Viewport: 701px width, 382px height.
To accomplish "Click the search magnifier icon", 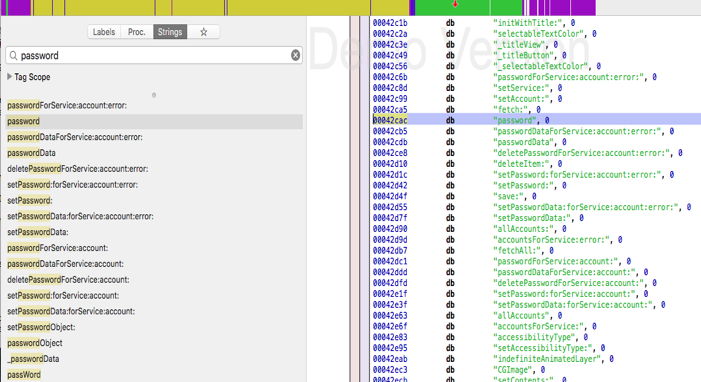I will tap(13, 55).
